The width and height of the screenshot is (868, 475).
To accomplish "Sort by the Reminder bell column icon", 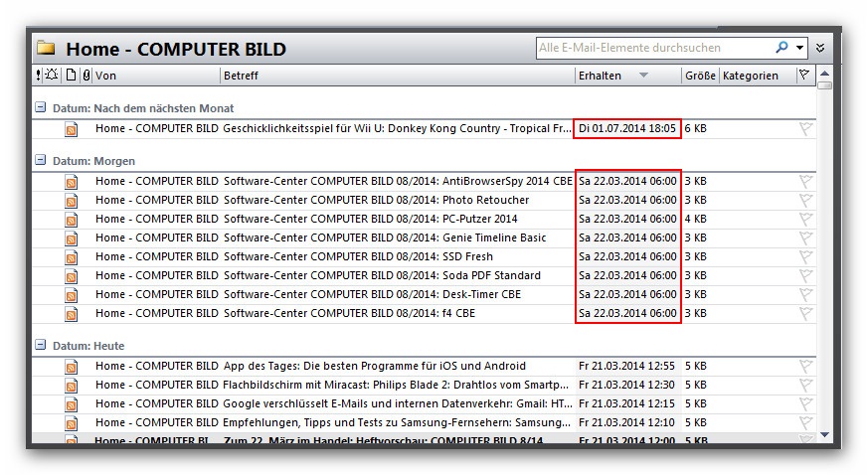I will pyautogui.click(x=52, y=76).
